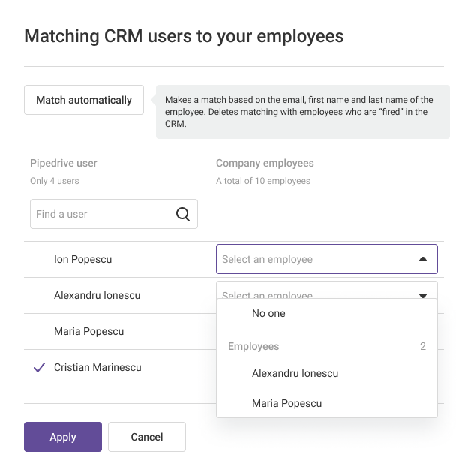
Task: Select Ion Popescu in the Pipedrive user list
Action: (x=82, y=259)
